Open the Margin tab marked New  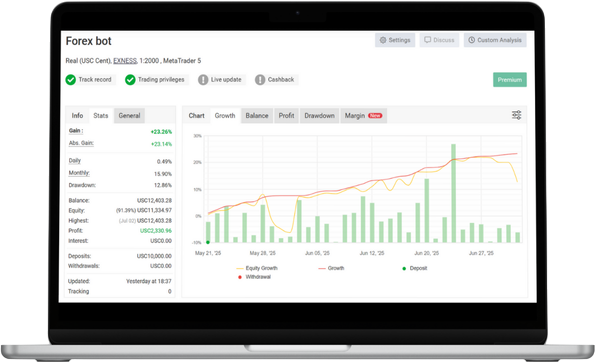364,116
